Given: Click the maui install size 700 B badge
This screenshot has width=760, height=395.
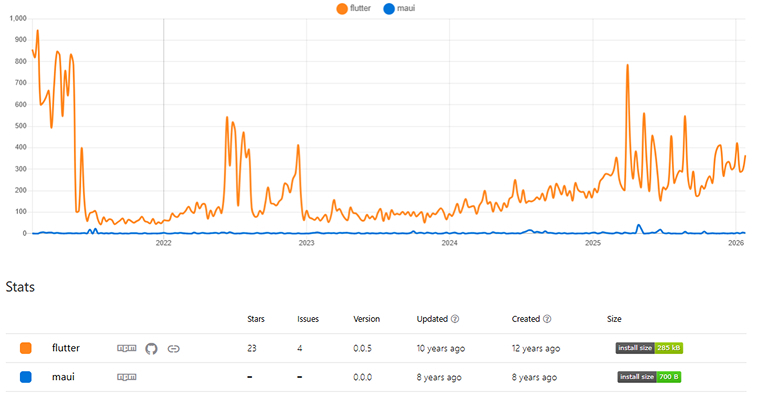Looking at the screenshot, I should click(649, 377).
